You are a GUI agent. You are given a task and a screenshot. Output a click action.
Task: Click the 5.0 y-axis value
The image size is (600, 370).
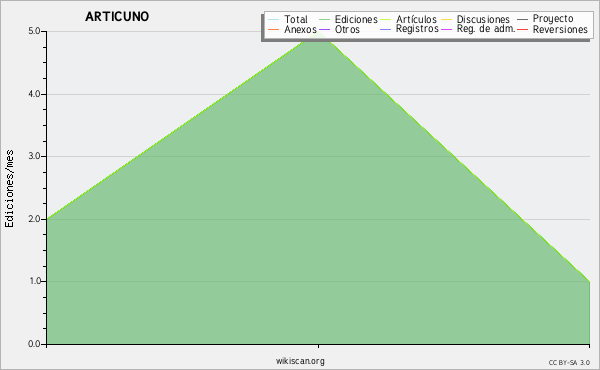(34, 31)
